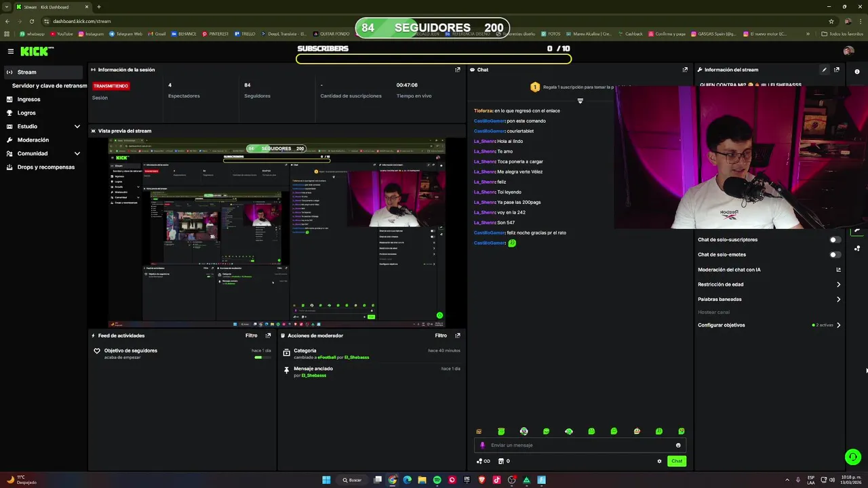
Task: Pop out the Chat panel
Action: 685,70
